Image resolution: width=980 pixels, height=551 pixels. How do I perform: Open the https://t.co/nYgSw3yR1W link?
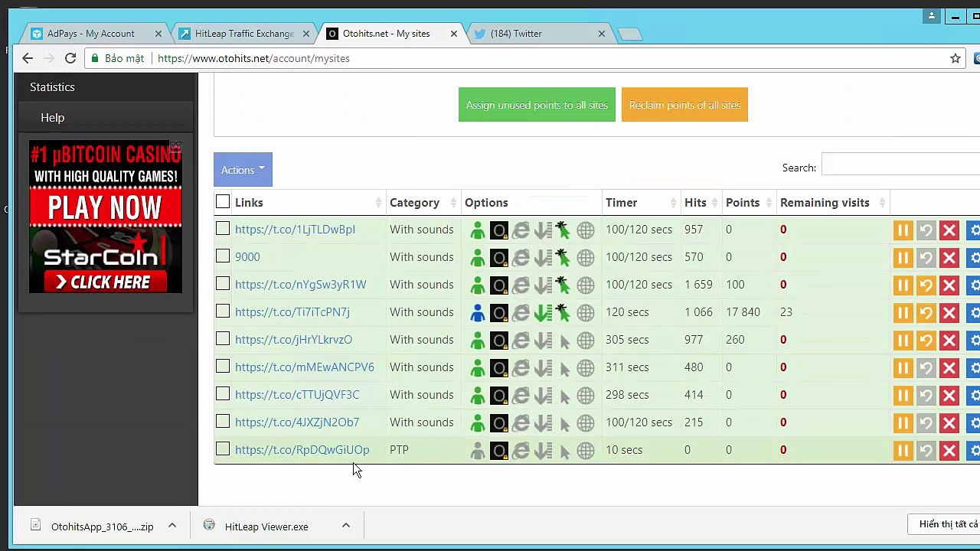(300, 285)
